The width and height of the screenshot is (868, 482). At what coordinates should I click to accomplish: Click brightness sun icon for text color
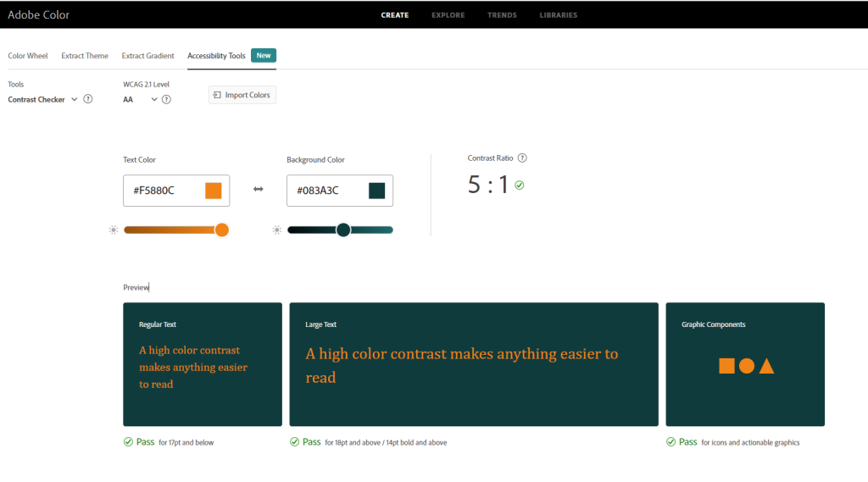(x=114, y=230)
